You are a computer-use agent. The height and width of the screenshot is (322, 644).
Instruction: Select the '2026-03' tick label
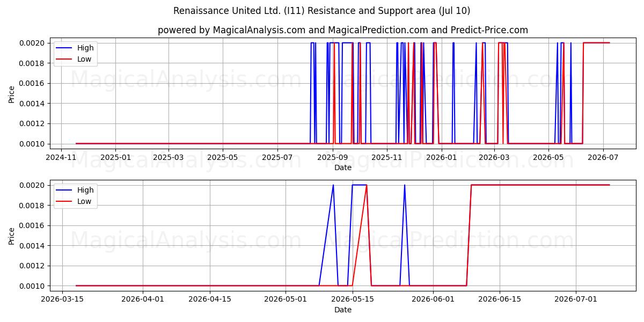point(494,157)
